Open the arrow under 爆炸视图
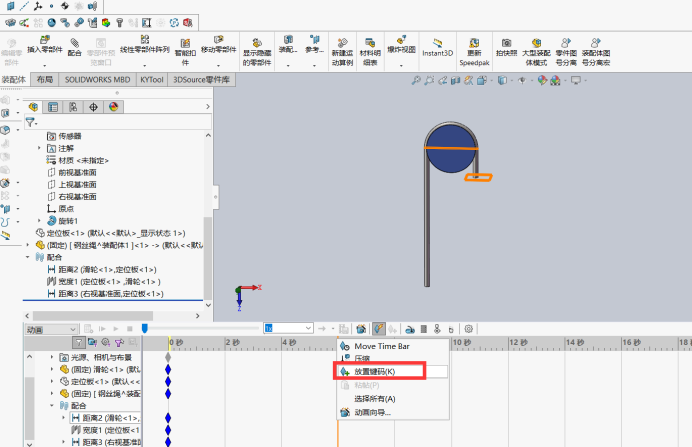692x447 pixels. 401,66
